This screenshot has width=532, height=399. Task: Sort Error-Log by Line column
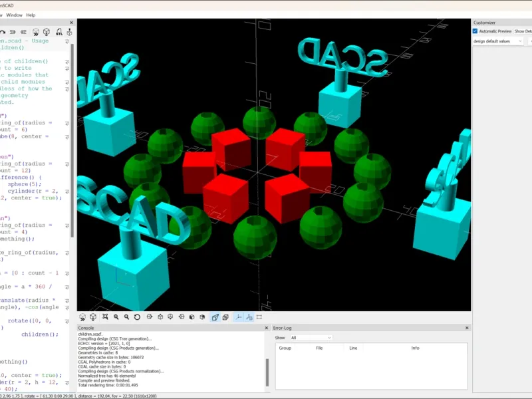pos(353,348)
